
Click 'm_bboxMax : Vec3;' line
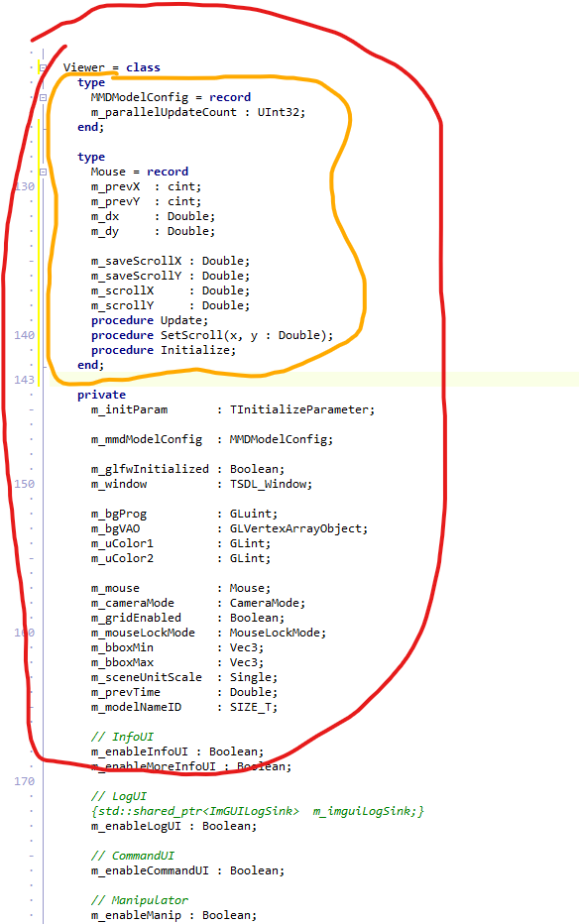[177, 662]
